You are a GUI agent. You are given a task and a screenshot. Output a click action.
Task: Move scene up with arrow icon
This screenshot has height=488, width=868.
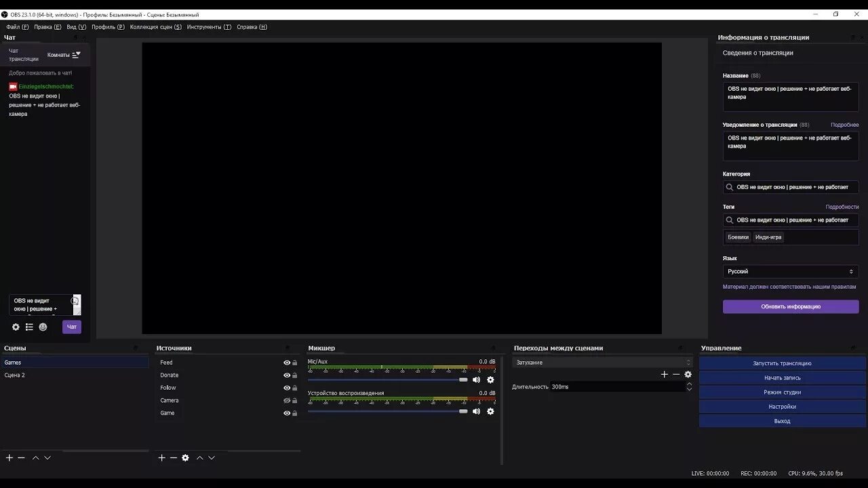[x=36, y=457]
